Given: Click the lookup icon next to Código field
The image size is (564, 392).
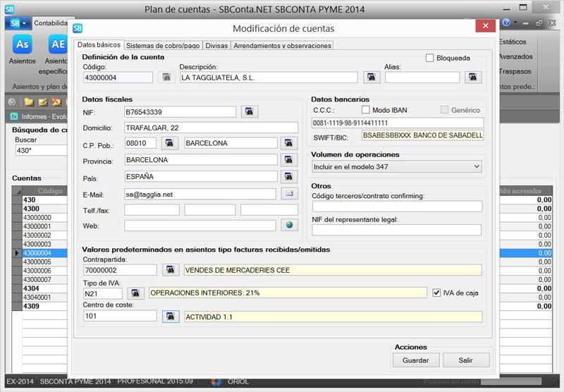Looking at the screenshot, I should pyautogui.click(x=166, y=78).
